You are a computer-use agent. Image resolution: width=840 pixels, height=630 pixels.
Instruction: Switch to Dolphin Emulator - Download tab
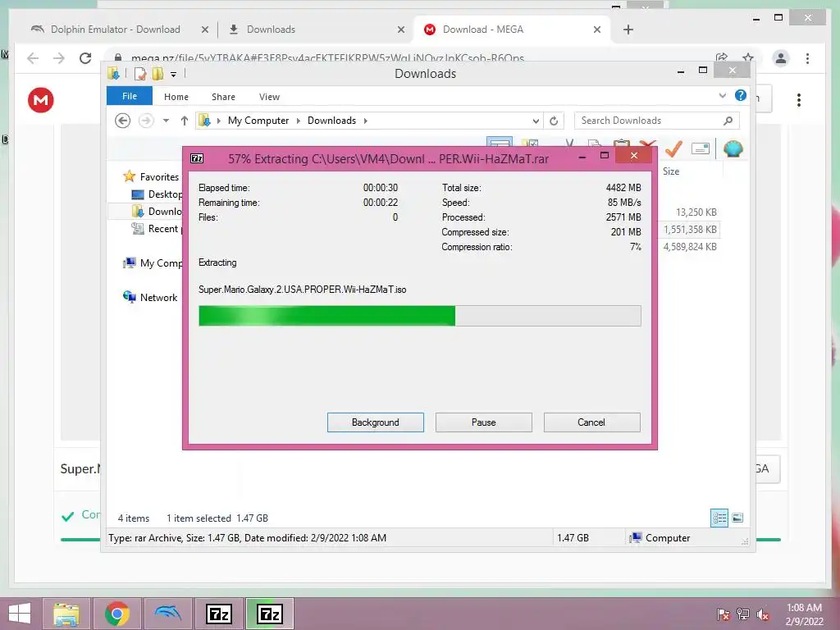[115, 30]
